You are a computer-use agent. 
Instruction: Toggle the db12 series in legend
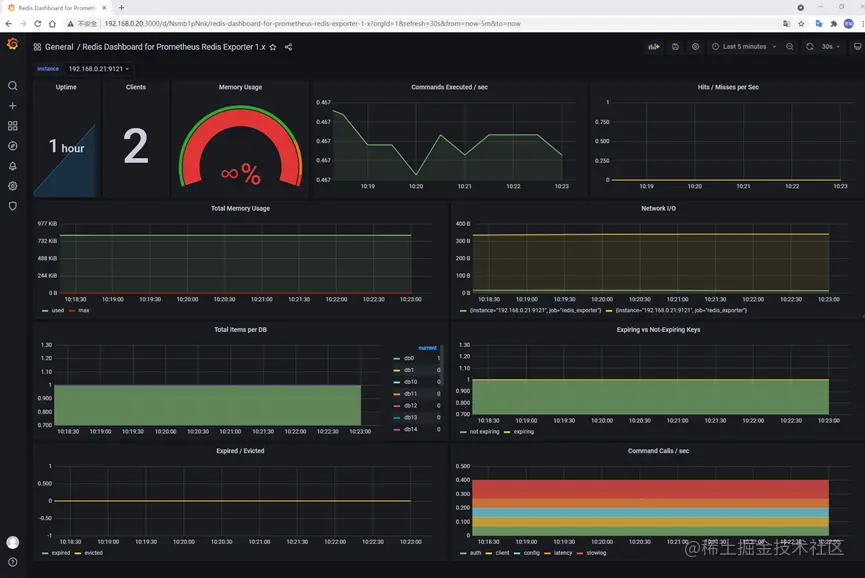[x=410, y=405]
